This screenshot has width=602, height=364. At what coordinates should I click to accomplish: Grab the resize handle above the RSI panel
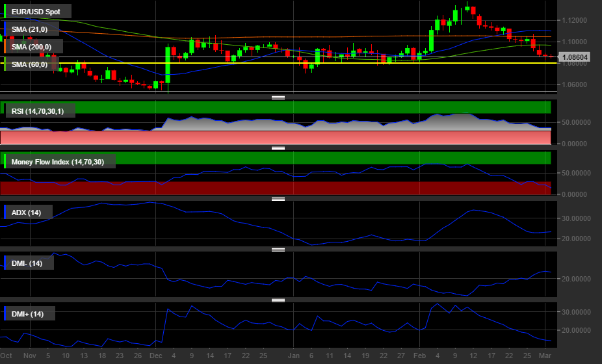click(278, 97)
